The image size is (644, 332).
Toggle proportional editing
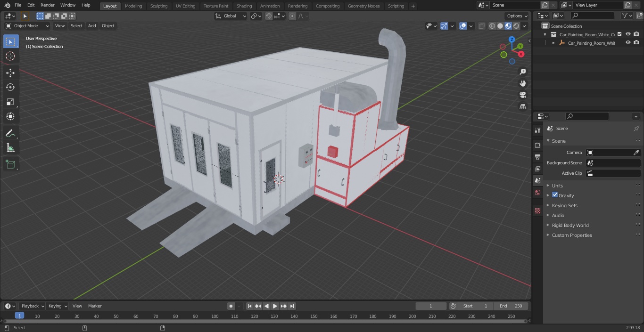click(292, 16)
